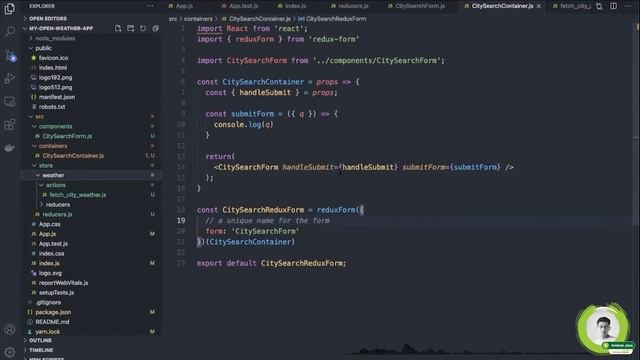The image size is (640, 360).
Task: Click open changes icon in editor toolbar
Action: 599,6
